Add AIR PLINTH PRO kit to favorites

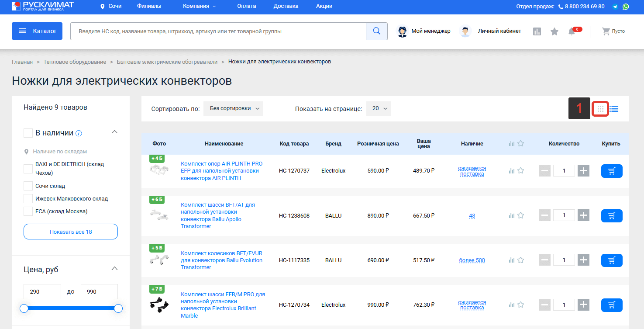click(x=520, y=171)
